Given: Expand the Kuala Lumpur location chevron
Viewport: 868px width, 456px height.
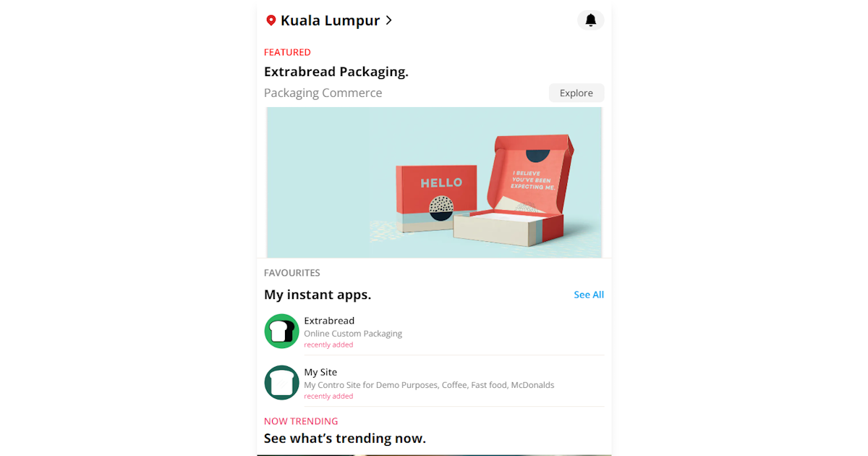Looking at the screenshot, I should pyautogui.click(x=388, y=20).
